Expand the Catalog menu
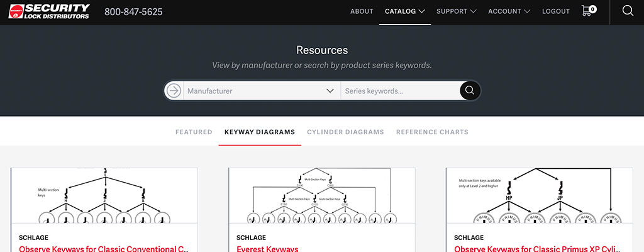The width and height of the screenshot is (644, 252). (x=404, y=11)
